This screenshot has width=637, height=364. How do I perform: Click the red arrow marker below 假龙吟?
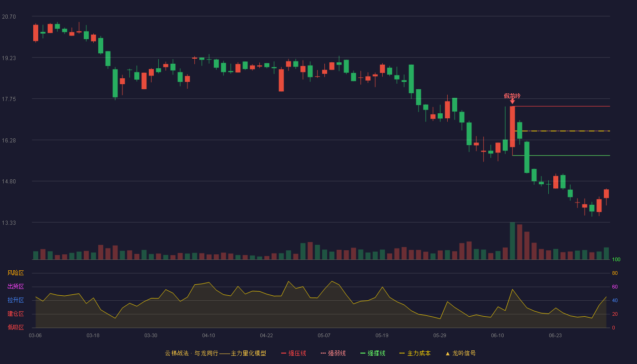click(512, 101)
